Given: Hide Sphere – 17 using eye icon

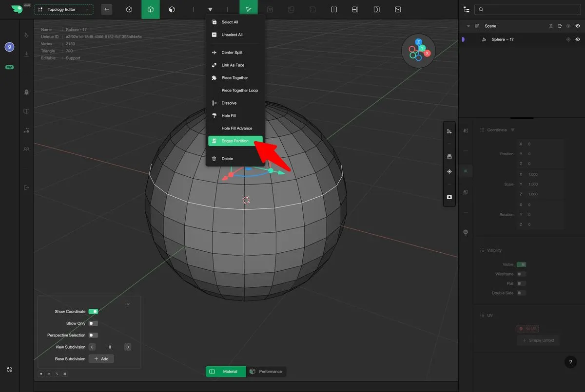Looking at the screenshot, I should 578,39.
